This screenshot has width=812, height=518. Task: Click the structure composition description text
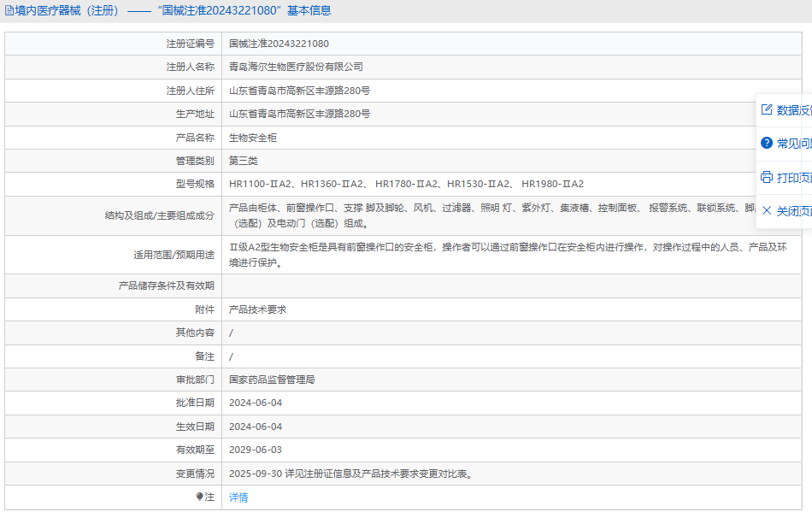click(492, 215)
